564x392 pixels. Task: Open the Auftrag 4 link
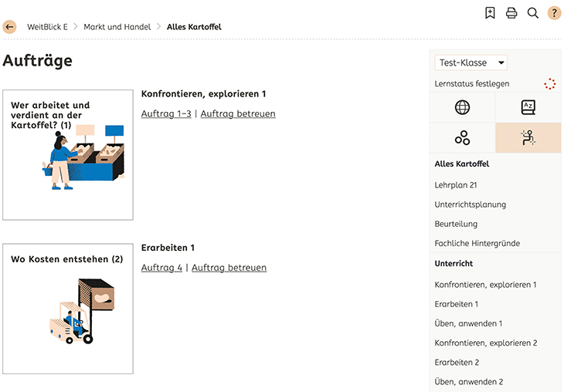point(162,268)
